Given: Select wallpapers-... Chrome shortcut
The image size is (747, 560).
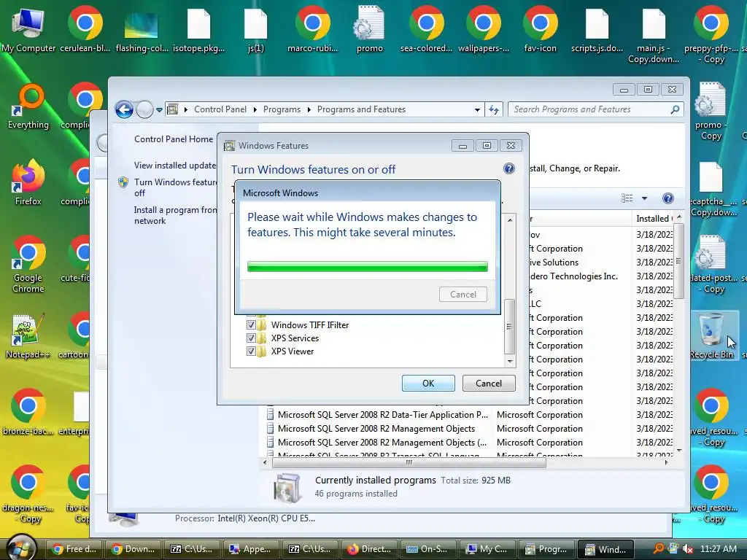Looking at the screenshot, I should pos(483,28).
